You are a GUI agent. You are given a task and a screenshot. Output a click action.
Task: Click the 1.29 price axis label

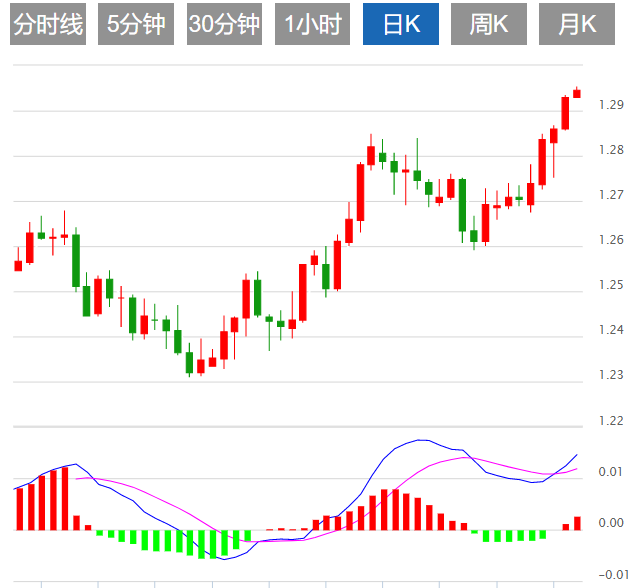(611, 105)
